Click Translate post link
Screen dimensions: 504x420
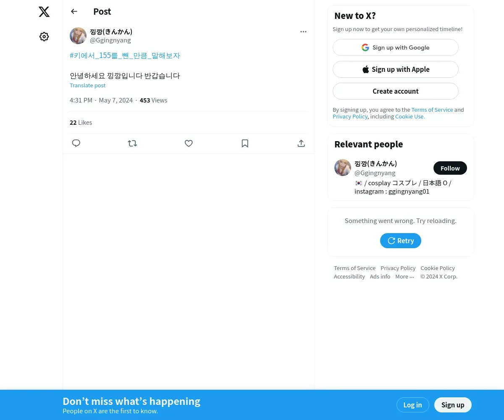[x=87, y=85]
